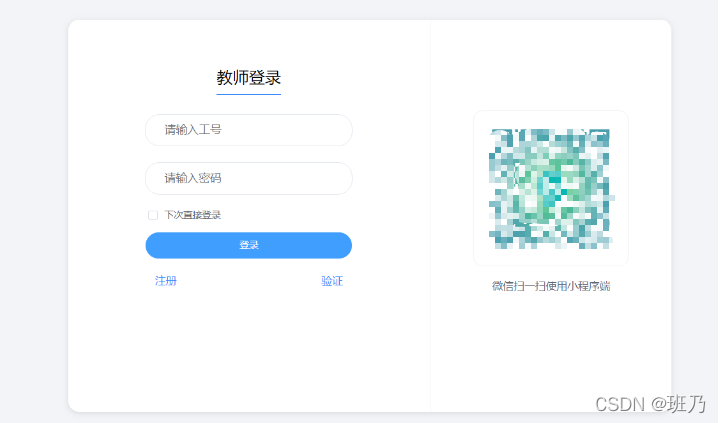Click the WeChat mini-program QR code image

[551, 189]
